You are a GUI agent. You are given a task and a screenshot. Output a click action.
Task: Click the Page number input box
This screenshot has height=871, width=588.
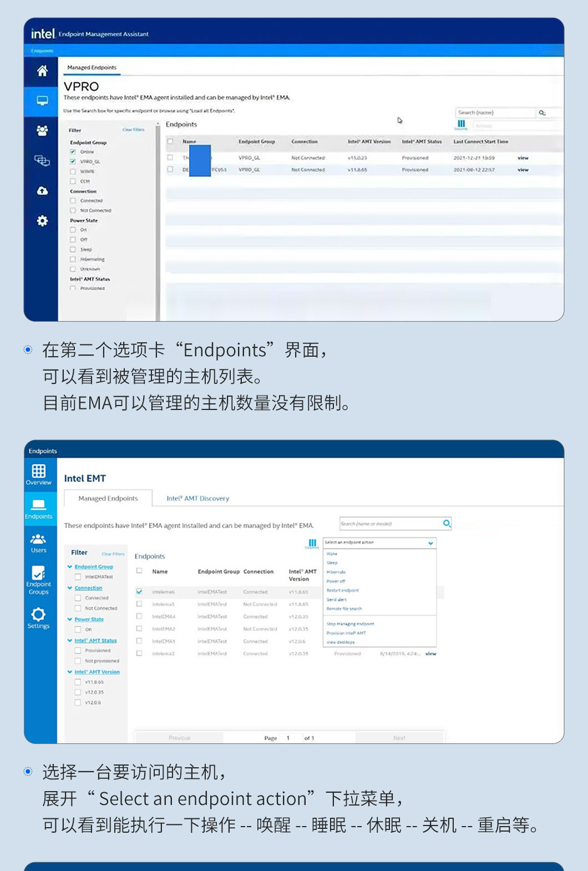coord(291,738)
